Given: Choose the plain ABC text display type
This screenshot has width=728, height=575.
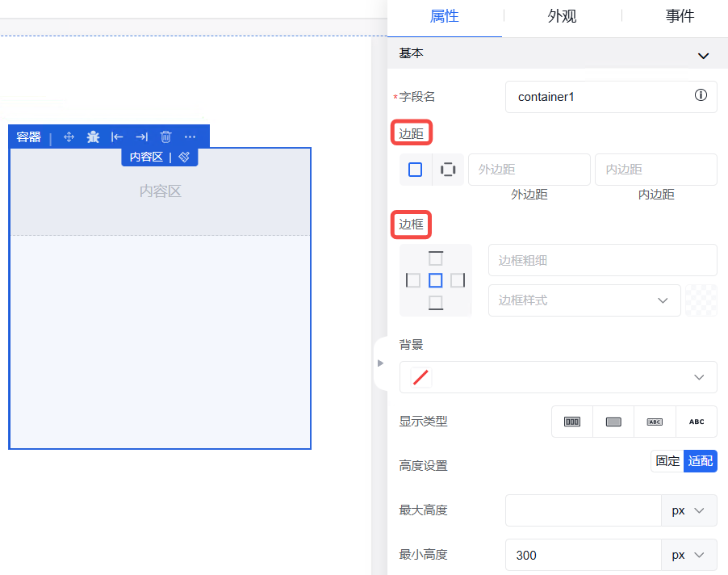Looking at the screenshot, I should (x=696, y=422).
